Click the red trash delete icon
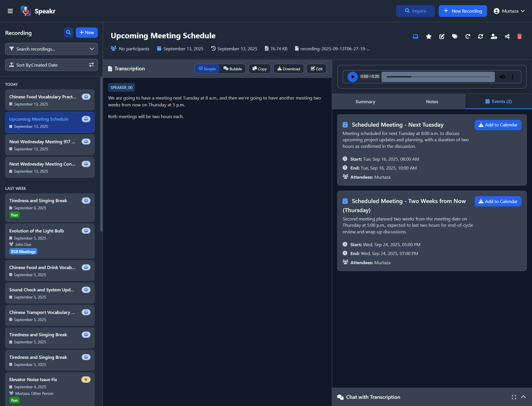The width and height of the screenshot is (532, 406). tap(519, 36)
